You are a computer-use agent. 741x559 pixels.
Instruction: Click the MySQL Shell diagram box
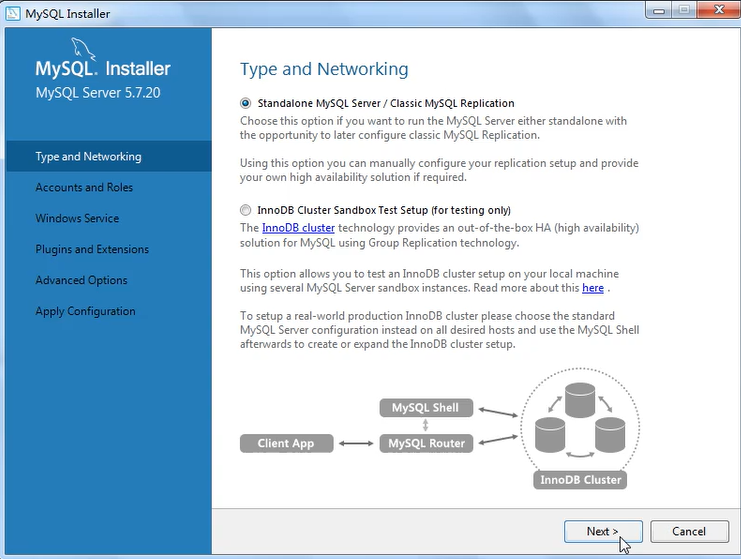click(x=426, y=408)
